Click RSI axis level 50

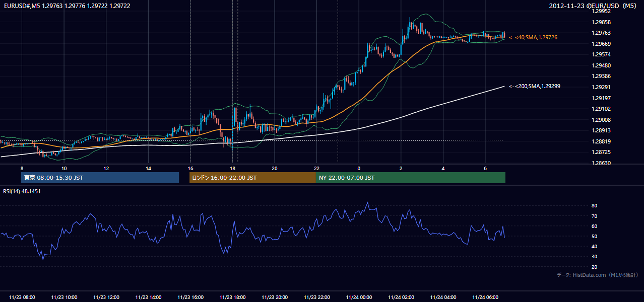[x=595, y=236]
